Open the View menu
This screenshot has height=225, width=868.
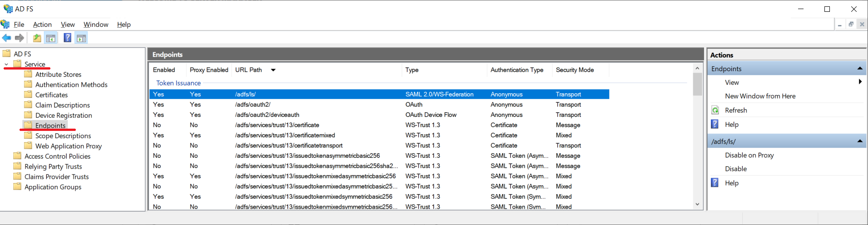68,25
